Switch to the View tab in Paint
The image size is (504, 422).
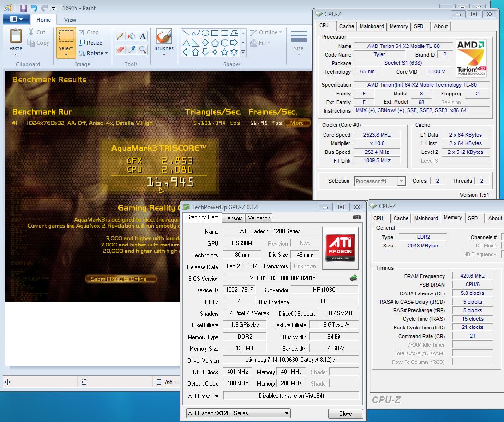coord(70,20)
